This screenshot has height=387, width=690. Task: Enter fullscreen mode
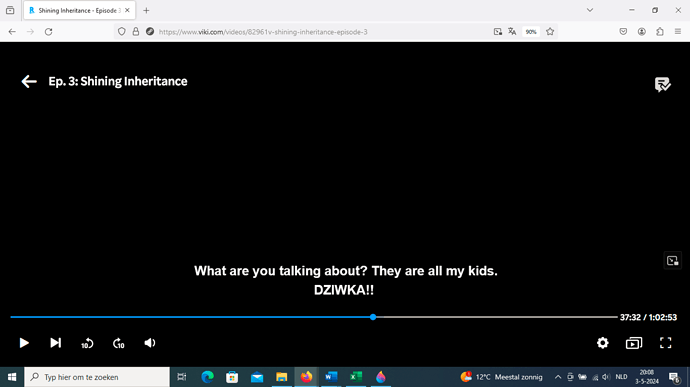pyautogui.click(x=665, y=343)
